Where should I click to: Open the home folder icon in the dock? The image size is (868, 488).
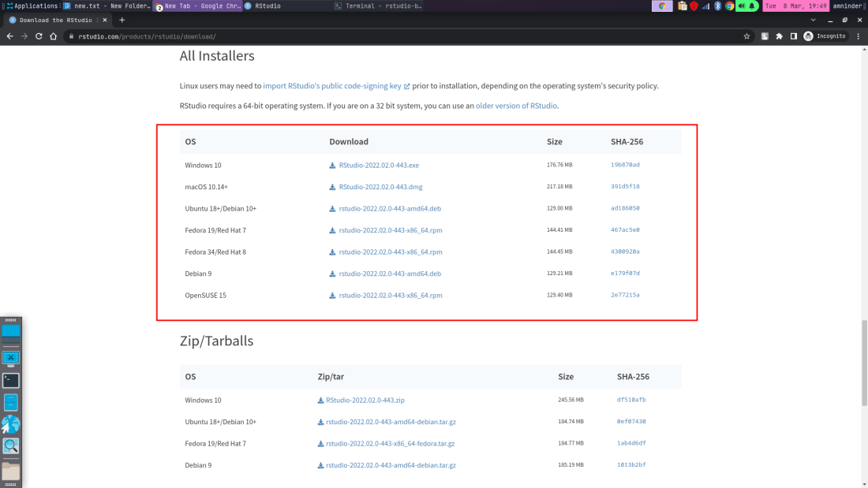coord(10,471)
